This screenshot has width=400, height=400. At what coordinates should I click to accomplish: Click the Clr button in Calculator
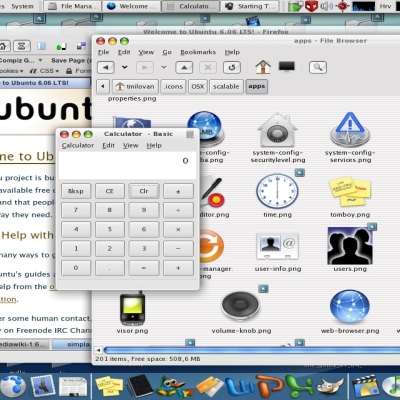[144, 191]
